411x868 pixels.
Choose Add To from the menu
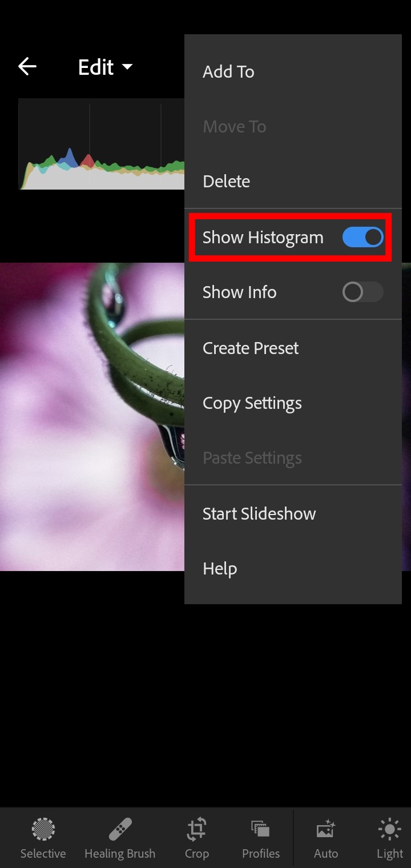pos(228,71)
